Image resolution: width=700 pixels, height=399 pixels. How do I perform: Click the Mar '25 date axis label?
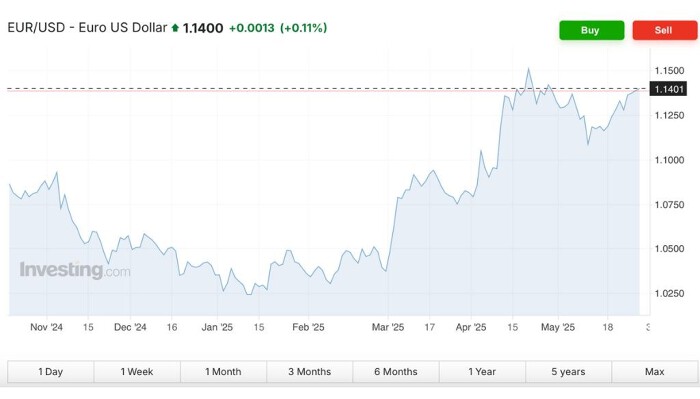(388, 327)
